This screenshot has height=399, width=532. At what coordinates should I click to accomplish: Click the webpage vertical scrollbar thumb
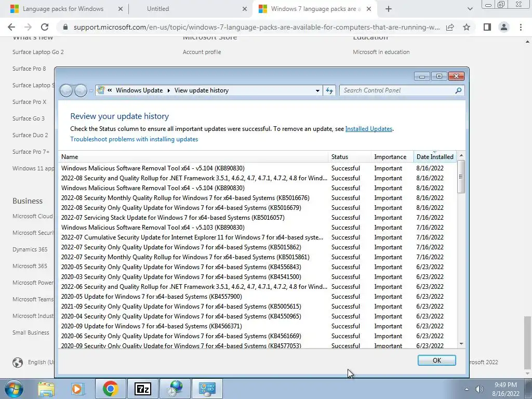click(527, 343)
